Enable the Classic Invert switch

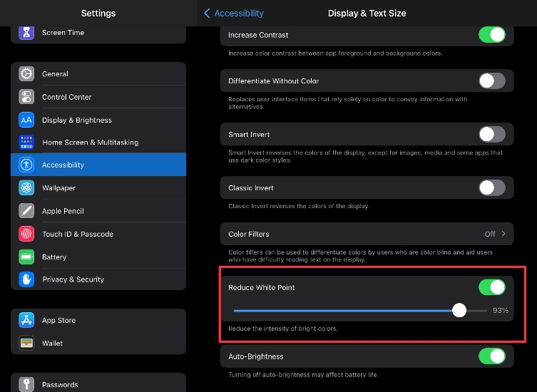pyautogui.click(x=492, y=188)
